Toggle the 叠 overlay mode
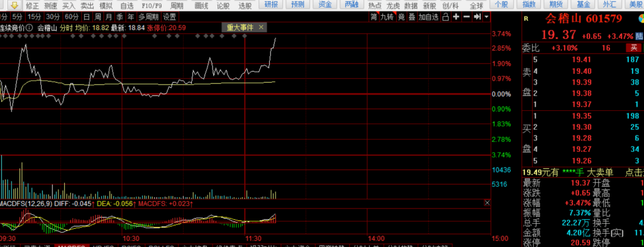The width and height of the screenshot is (644, 247). pyautogui.click(x=411, y=17)
